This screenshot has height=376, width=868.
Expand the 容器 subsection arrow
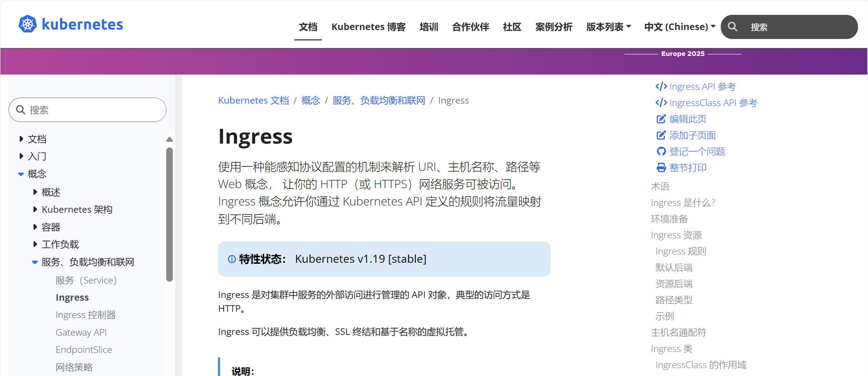(x=35, y=227)
